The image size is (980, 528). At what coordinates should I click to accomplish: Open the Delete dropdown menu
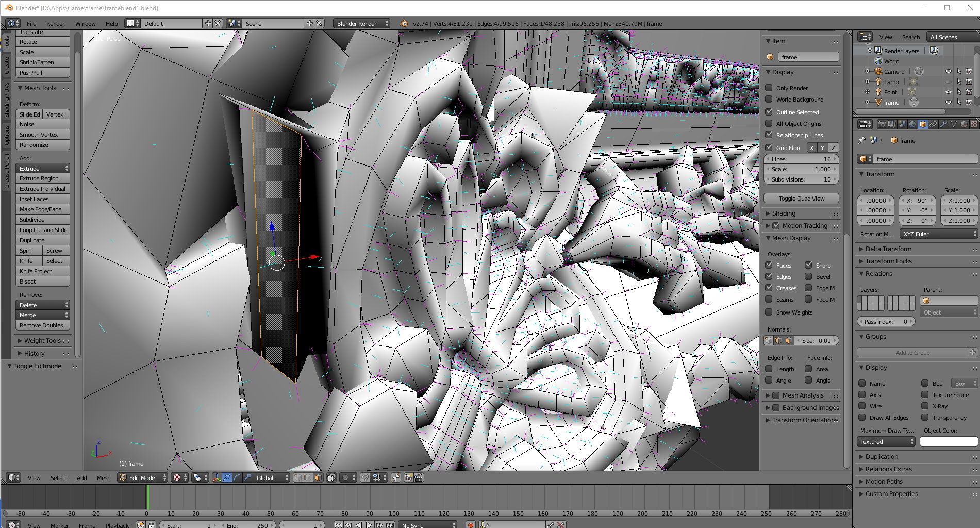point(43,305)
